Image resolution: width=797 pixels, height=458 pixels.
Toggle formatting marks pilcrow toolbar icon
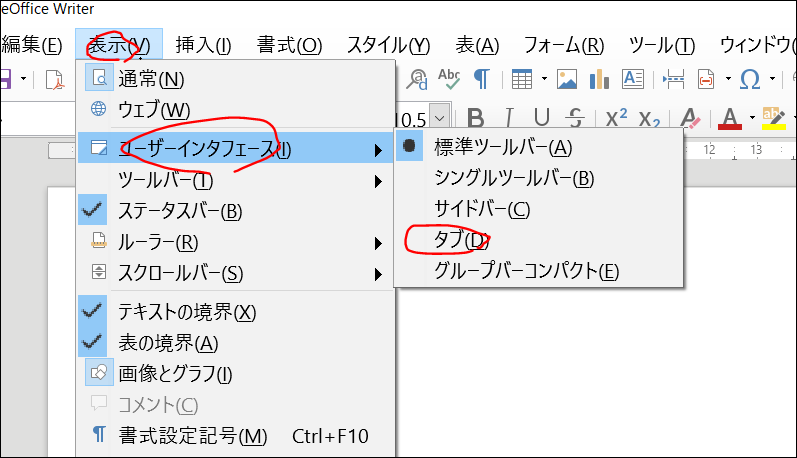click(x=482, y=79)
